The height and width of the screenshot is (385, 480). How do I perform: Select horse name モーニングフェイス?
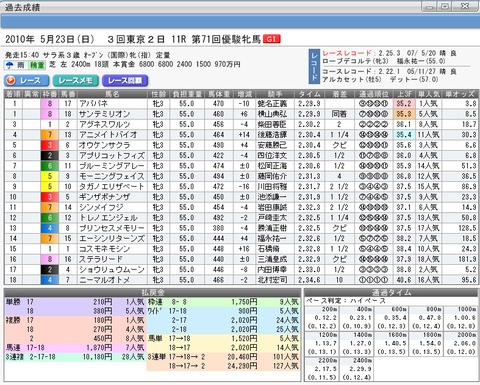(x=112, y=176)
